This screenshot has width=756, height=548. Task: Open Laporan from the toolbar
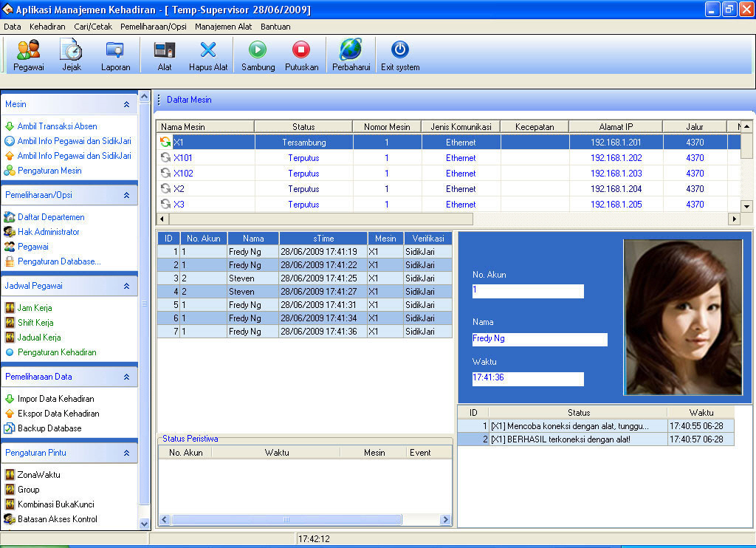pyautogui.click(x=115, y=55)
